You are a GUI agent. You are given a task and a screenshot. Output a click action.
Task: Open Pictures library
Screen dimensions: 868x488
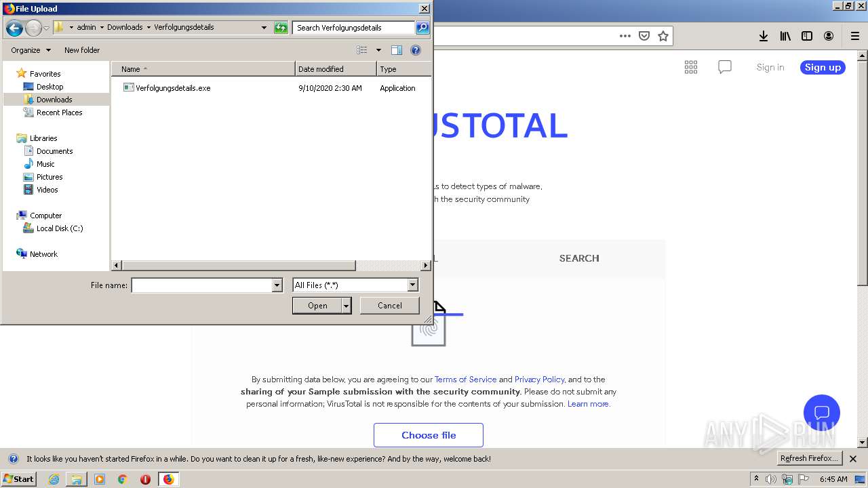50,177
